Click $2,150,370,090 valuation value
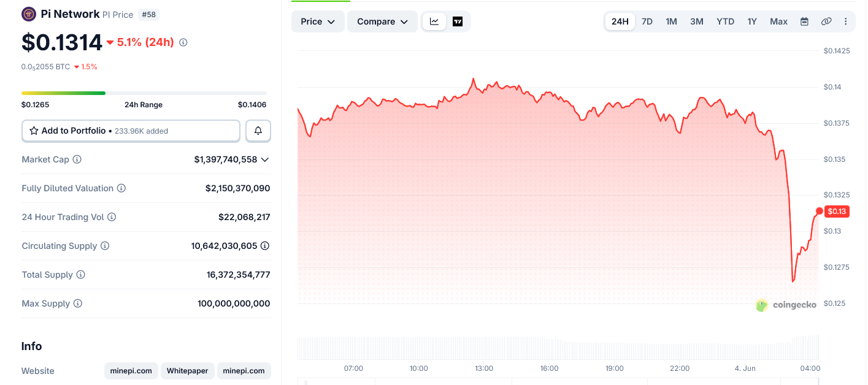Viewport: 868px width, 385px height. click(238, 188)
